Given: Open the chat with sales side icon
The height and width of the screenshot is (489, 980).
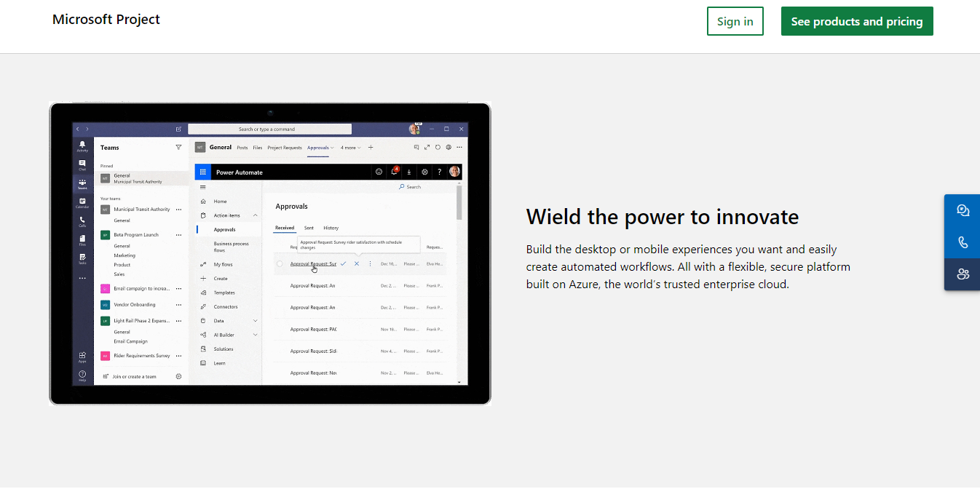Looking at the screenshot, I should (x=963, y=210).
